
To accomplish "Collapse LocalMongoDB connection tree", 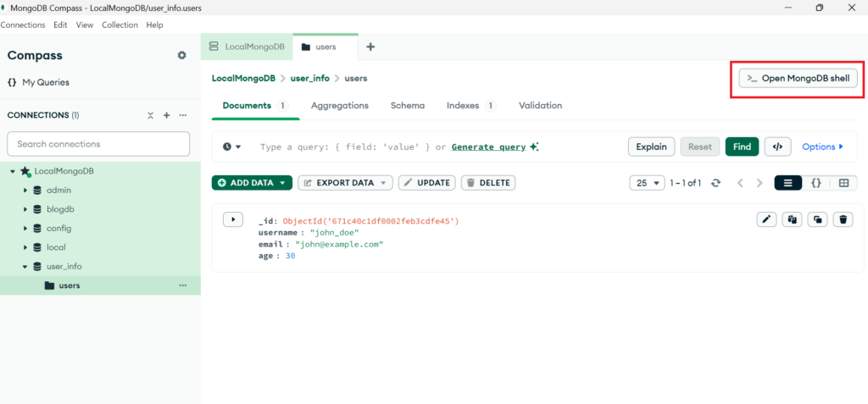I will pyautogui.click(x=13, y=172).
